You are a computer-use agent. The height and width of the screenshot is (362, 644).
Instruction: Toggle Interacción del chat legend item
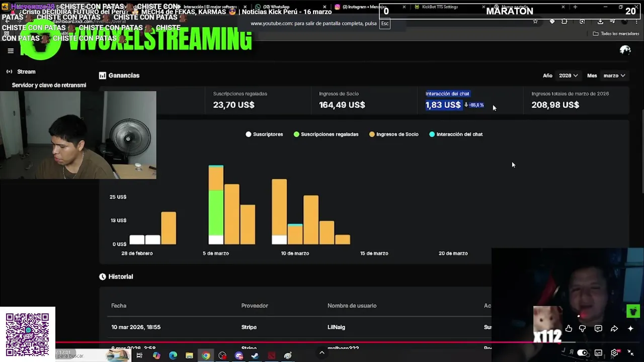[456, 134]
